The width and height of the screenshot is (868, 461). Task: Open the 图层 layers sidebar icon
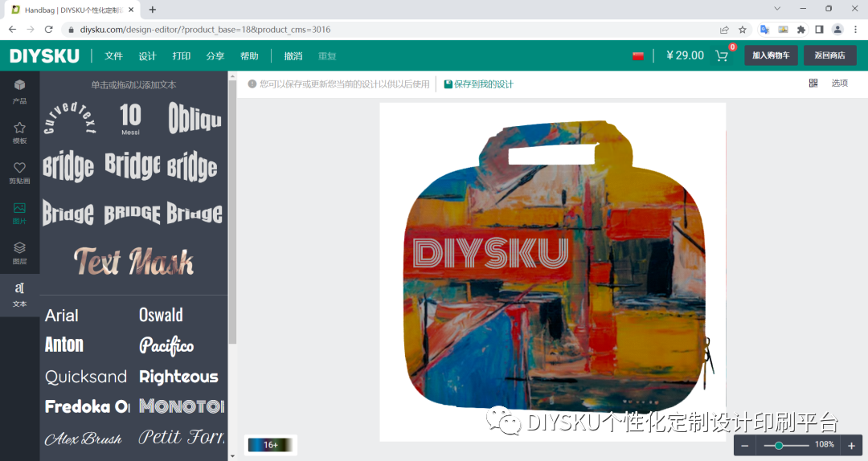(19, 253)
